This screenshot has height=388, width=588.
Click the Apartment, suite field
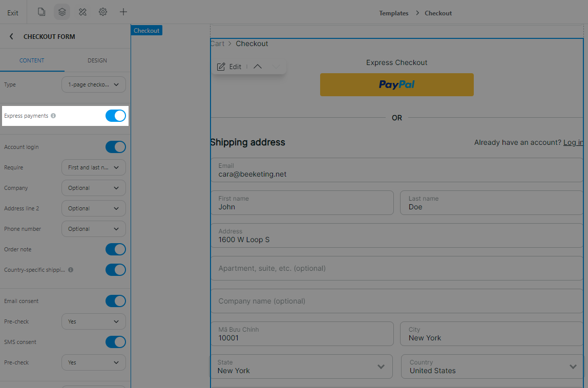click(397, 268)
